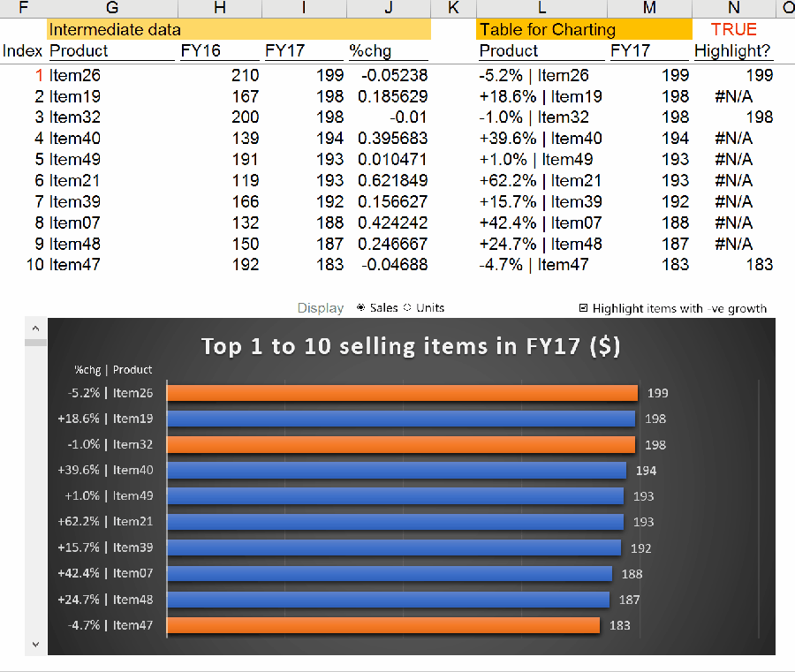The height and width of the screenshot is (672, 795).
Task: Select the '+39.6% | Item40' table cell
Action: [541, 139]
